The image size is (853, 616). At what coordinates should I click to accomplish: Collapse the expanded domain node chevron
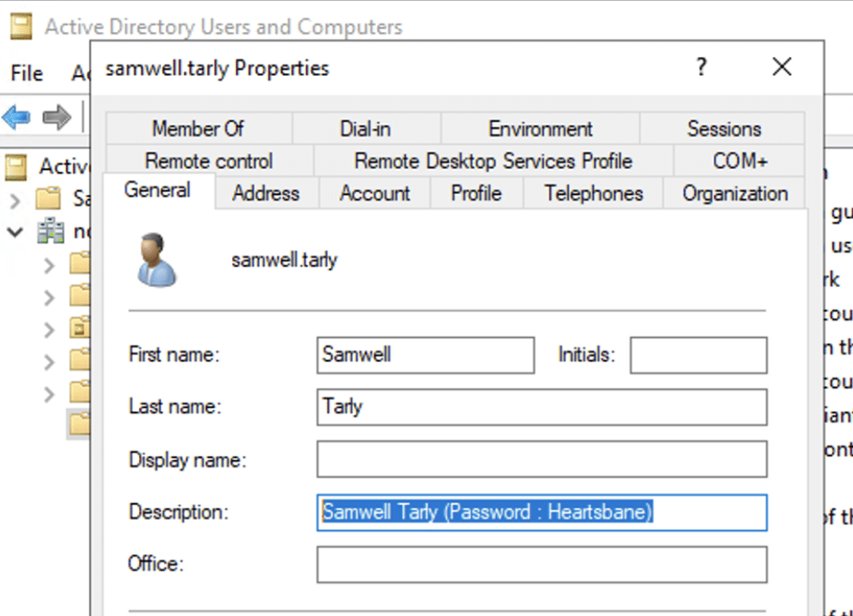pyautogui.click(x=15, y=232)
